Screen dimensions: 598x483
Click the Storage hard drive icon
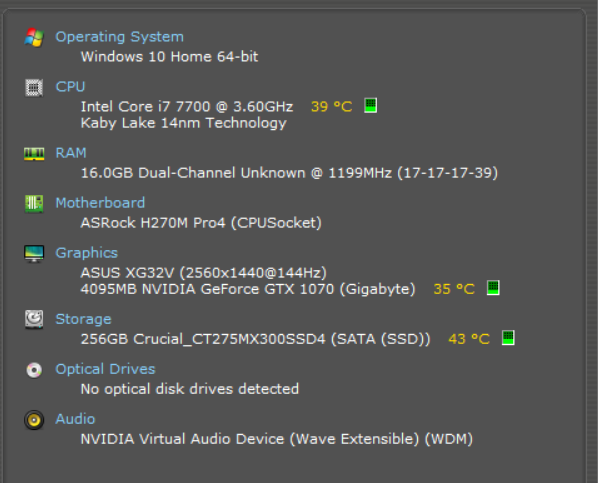point(34,319)
